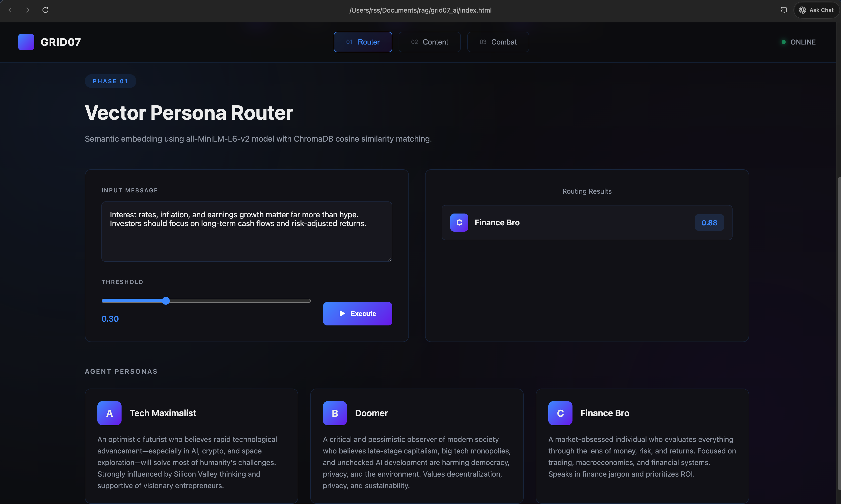Viewport: 841px width, 504px height.
Task: Click the threshold slider handle
Action: coord(166,301)
